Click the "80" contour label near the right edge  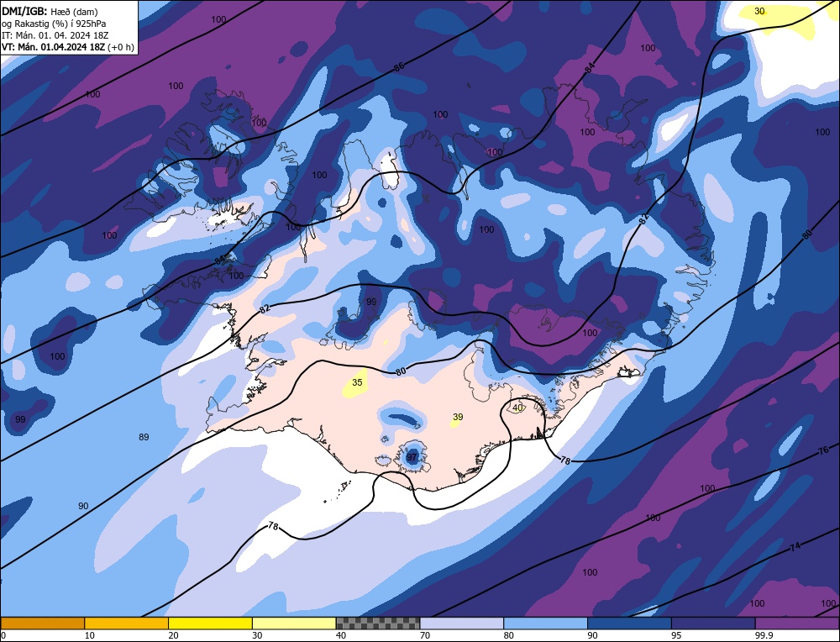pyautogui.click(x=808, y=234)
